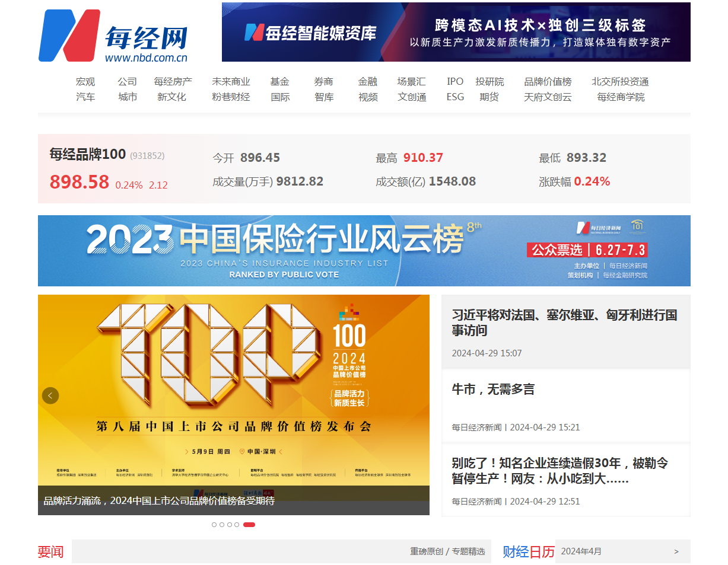728x565 pixels.
Task: Select 文创通 in the navigation
Action: (x=412, y=97)
